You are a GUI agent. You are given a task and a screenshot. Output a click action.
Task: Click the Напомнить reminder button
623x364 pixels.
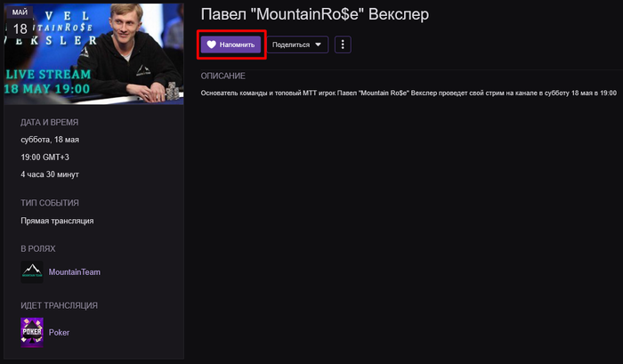231,44
